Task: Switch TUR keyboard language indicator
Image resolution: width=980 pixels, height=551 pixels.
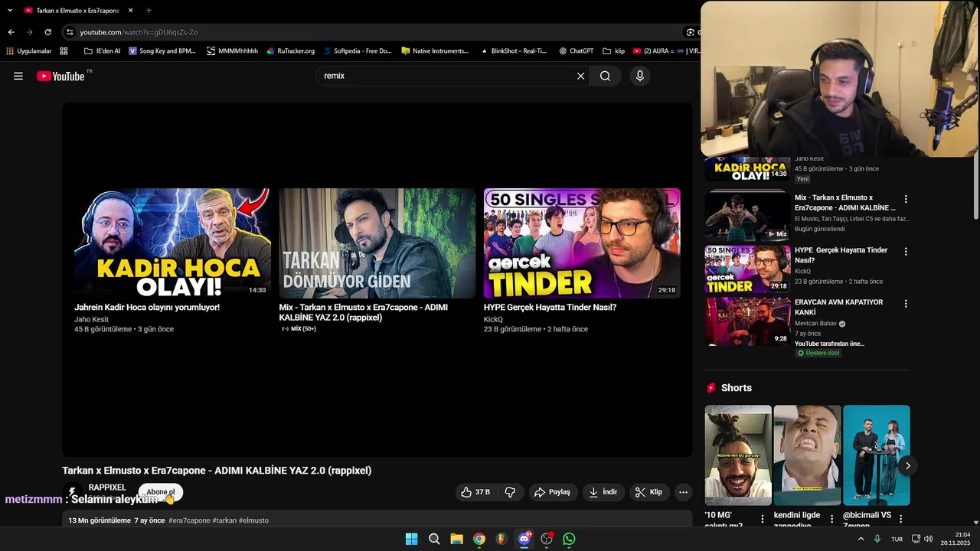Action: click(897, 539)
